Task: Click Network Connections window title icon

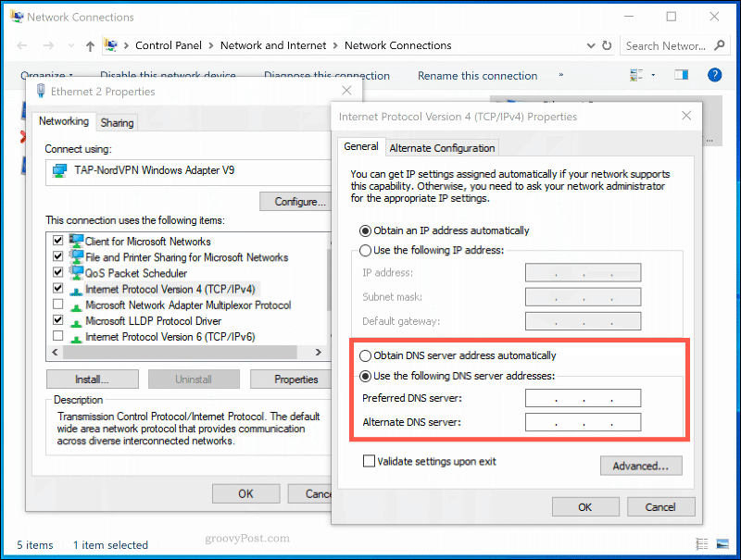Action: click(17, 17)
